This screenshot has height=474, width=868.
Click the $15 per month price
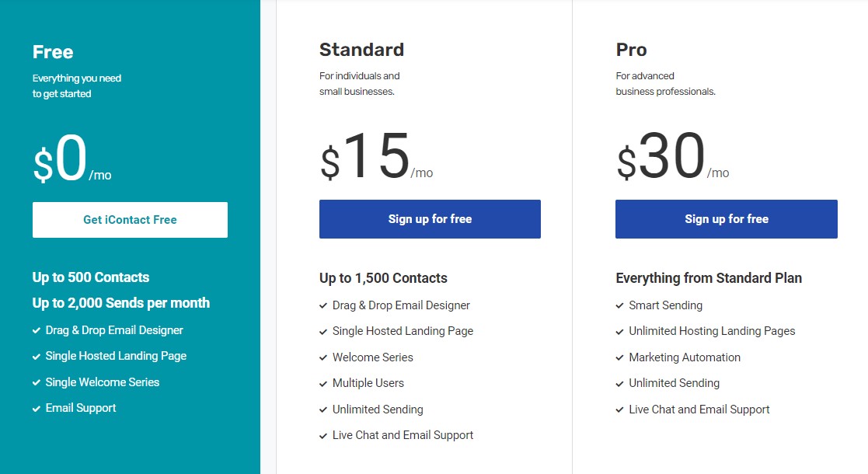pyautogui.click(x=376, y=157)
